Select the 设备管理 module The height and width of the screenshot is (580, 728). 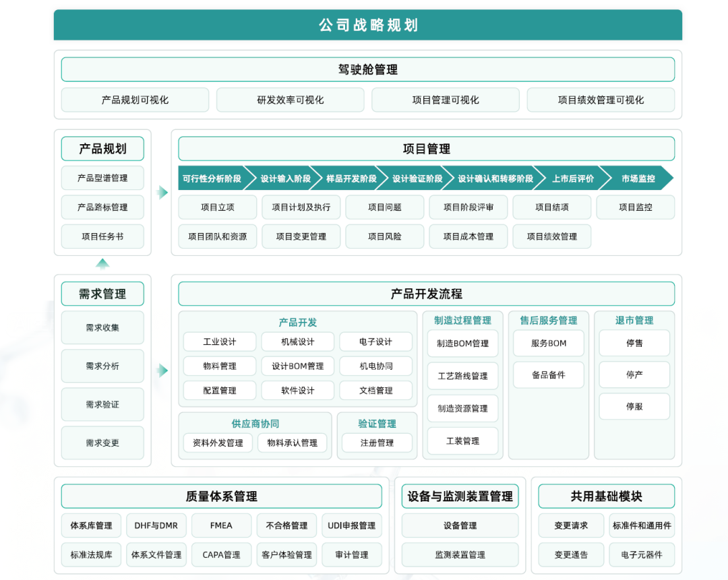(x=460, y=525)
